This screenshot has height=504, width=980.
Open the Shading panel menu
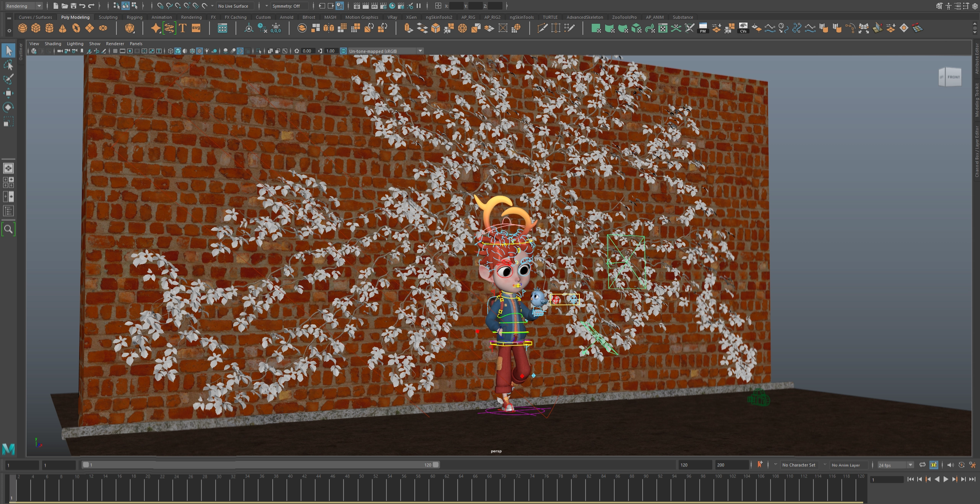click(53, 44)
